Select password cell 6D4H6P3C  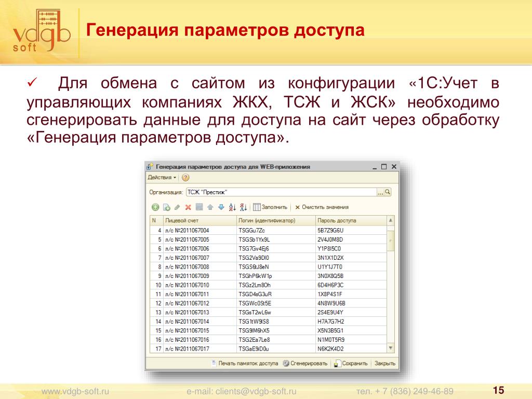click(x=351, y=285)
